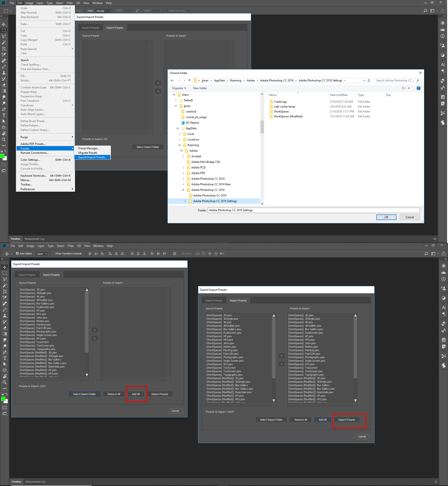Choose Migrate Presets from Presets submenu

[93, 153]
